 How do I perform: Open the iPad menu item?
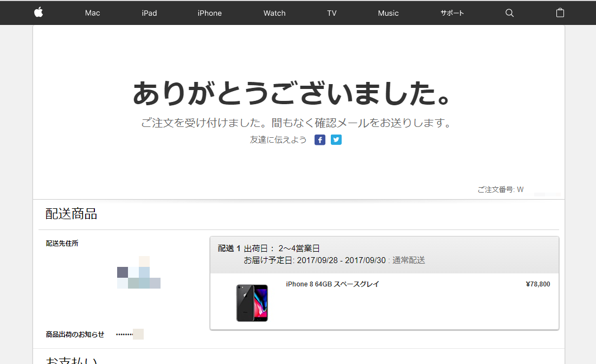point(149,13)
